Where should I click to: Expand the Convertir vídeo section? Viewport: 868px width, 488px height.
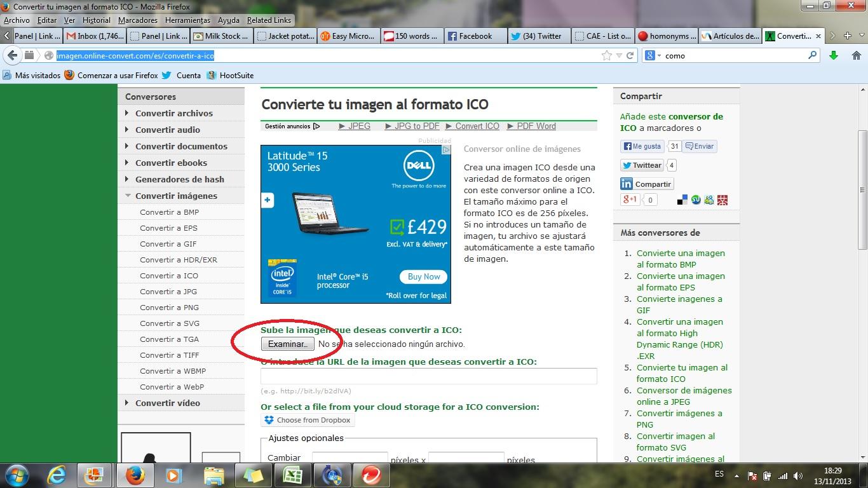[167, 403]
